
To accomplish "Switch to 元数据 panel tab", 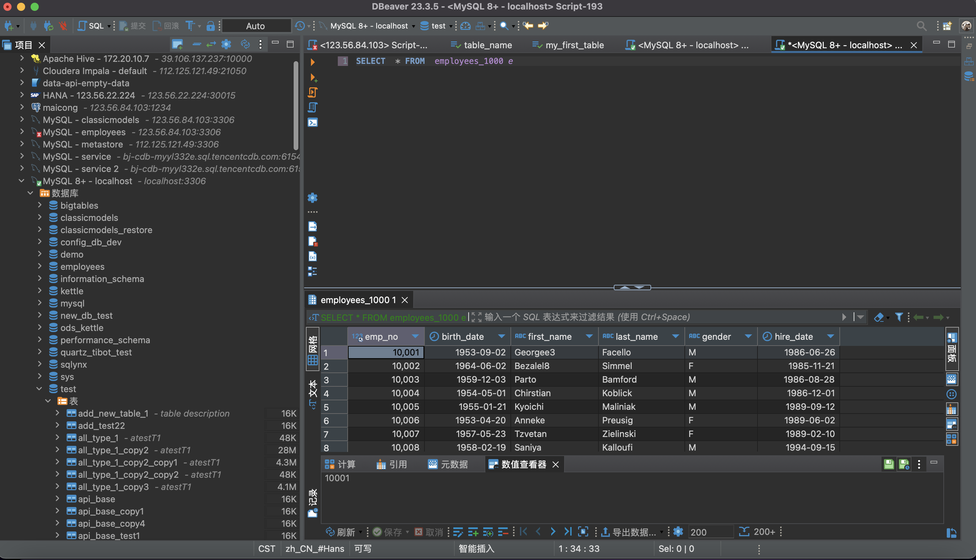I will (x=448, y=465).
